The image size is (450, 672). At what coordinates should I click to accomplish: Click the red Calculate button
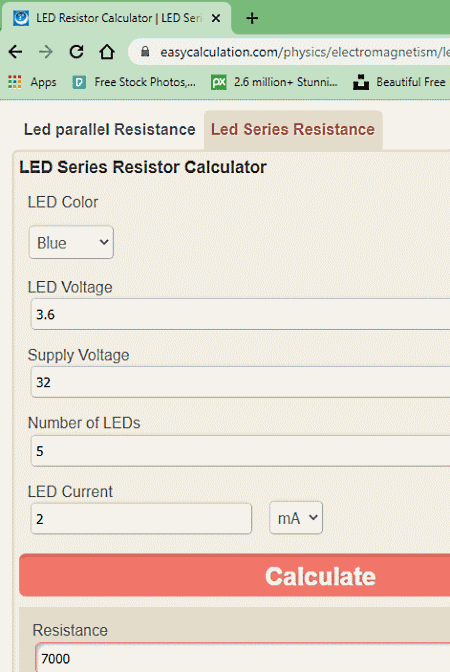(x=235, y=576)
